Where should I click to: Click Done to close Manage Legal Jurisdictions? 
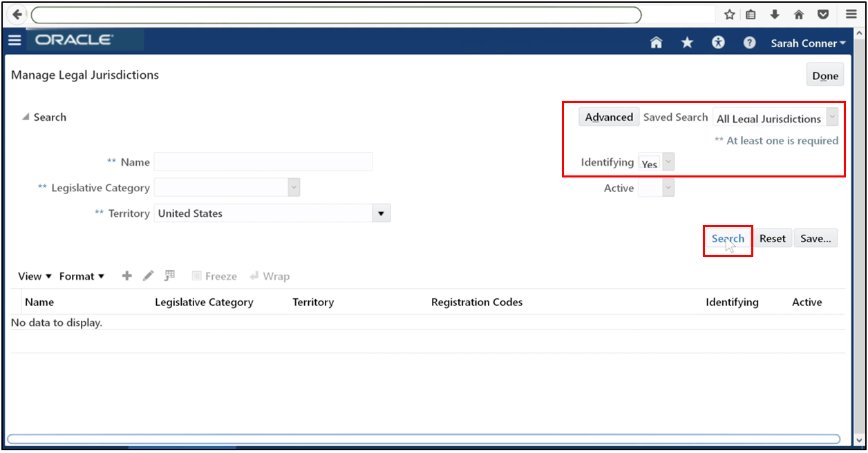pos(824,74)
